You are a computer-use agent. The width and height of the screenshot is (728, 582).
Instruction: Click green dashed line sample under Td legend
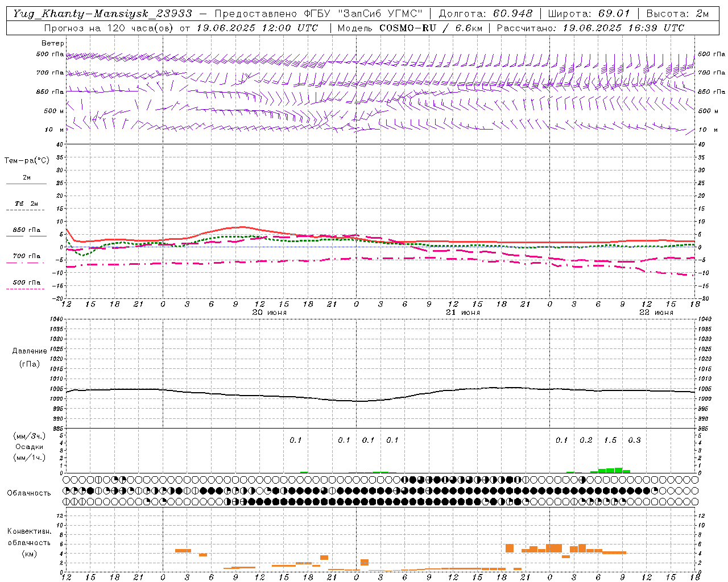click(x=25, y=210)
